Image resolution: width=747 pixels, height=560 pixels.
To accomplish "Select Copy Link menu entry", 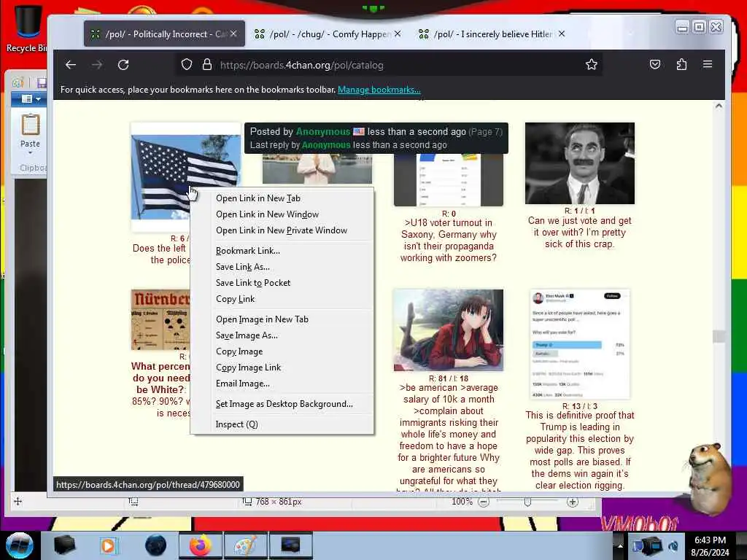I will coord(282,298).
